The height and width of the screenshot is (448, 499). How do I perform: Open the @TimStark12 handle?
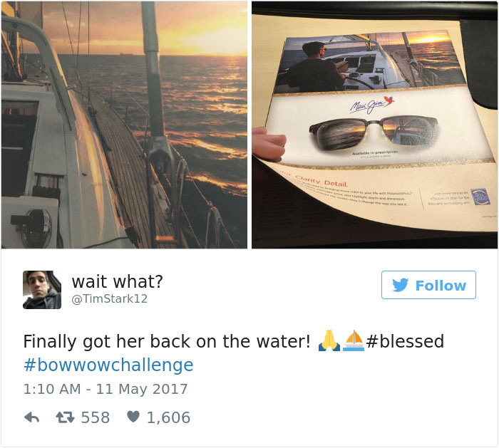[x=110, y=299]
